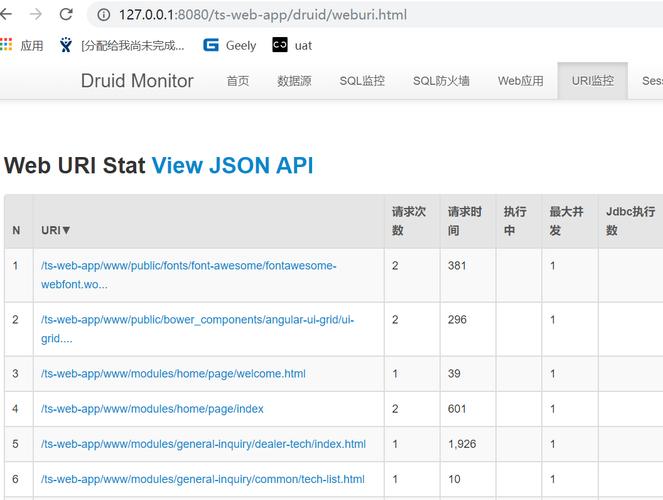Click the View JSON API link

pos(233,165)
